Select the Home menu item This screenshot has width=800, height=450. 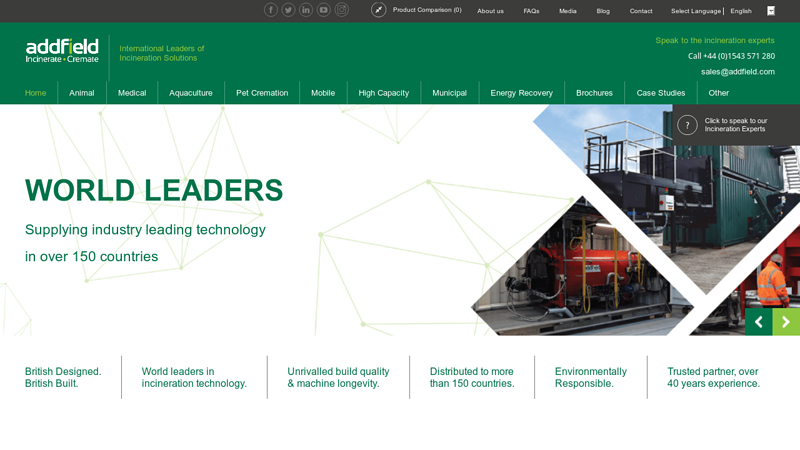click(36, 93)
